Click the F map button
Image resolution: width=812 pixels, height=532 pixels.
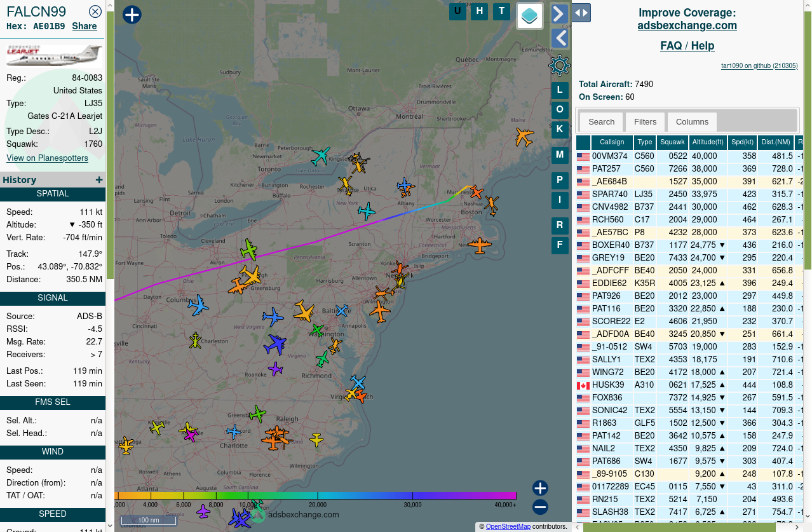click(560, 245)
